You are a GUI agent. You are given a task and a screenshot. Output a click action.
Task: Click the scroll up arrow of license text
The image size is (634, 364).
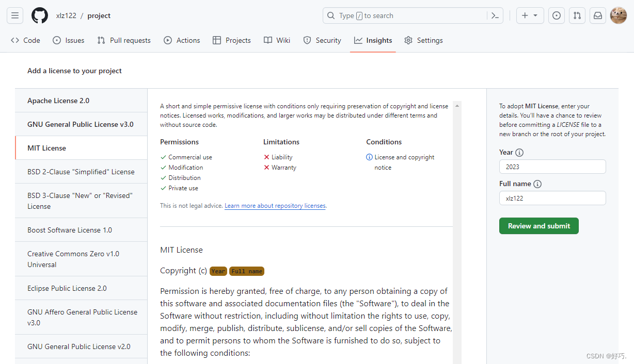coord(457,106)
